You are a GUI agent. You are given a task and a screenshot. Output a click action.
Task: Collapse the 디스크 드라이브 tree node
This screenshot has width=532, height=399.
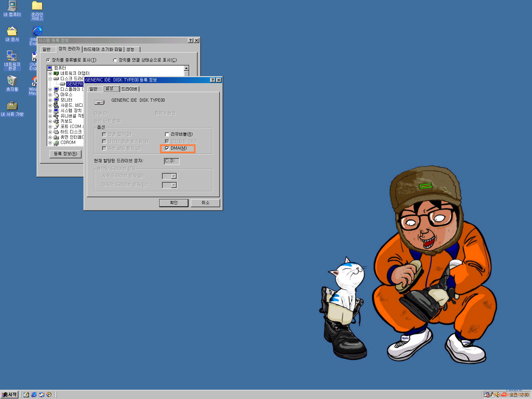50,79
